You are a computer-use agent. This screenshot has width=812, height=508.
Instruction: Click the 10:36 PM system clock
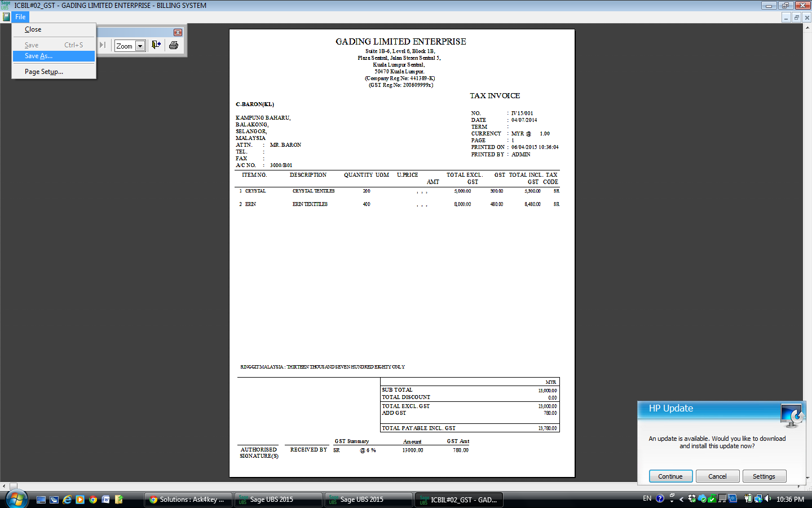pos(790,500)
